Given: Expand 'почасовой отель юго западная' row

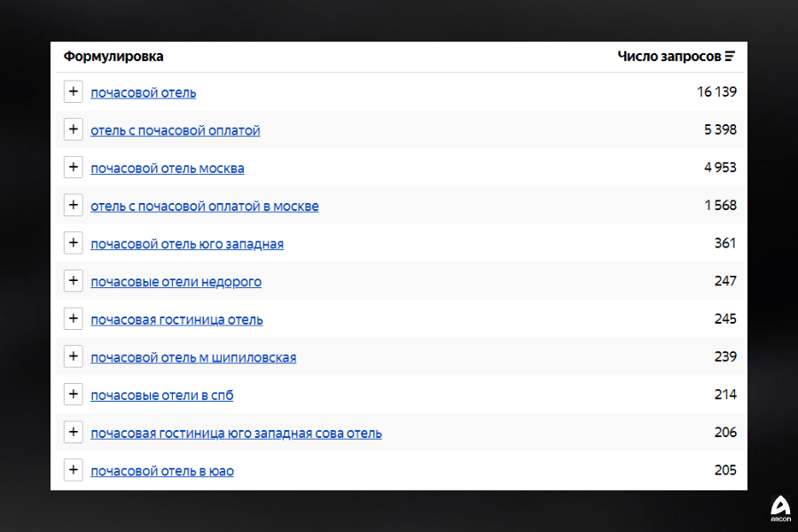Looking at the screenshot, I should coord(74,243).
